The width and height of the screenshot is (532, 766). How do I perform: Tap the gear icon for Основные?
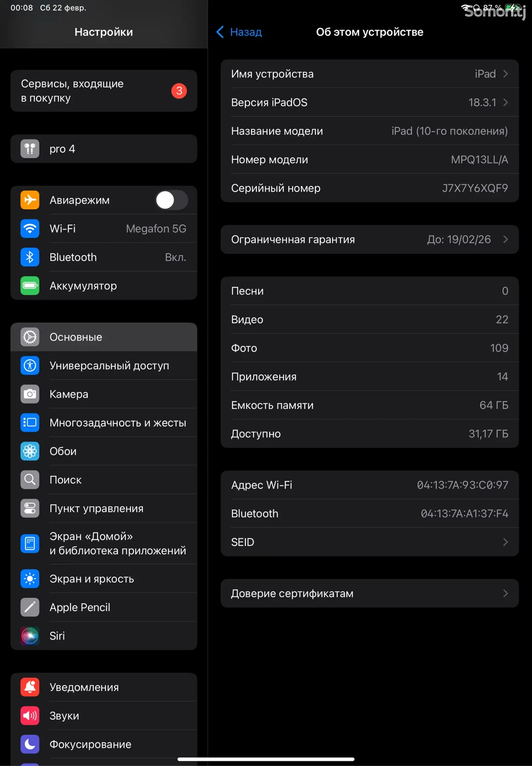pyautogui.click(x=30, y=337)
